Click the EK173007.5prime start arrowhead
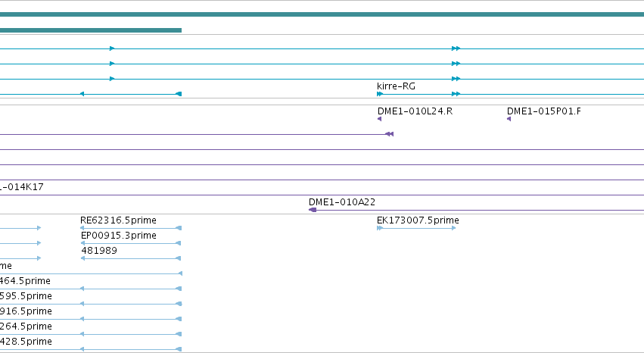 click(x=379, y=228)
